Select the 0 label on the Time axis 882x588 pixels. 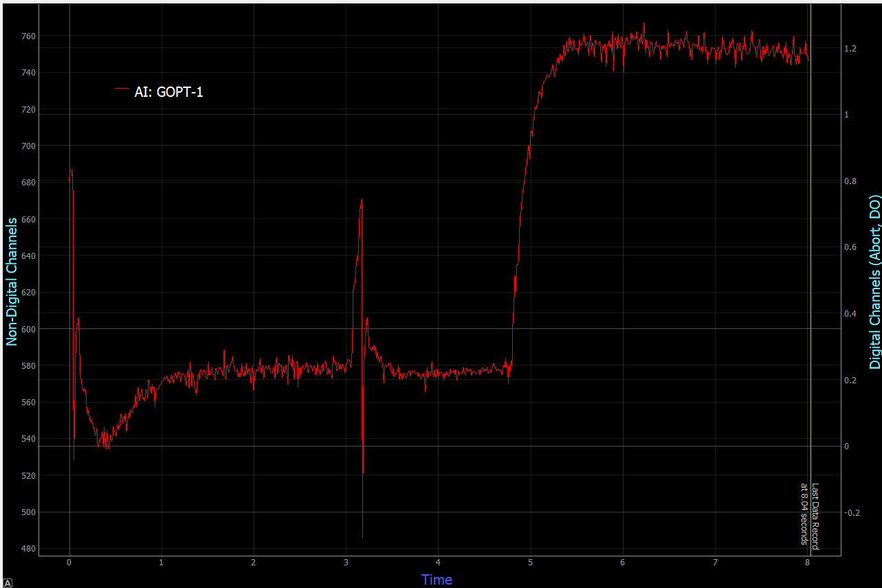(71, 561)
